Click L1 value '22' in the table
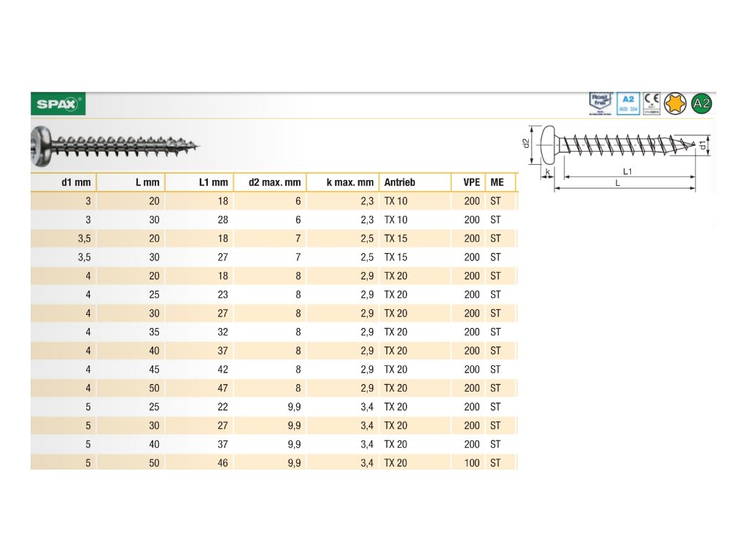Screen dimensions: 747x560 [223, 407]
